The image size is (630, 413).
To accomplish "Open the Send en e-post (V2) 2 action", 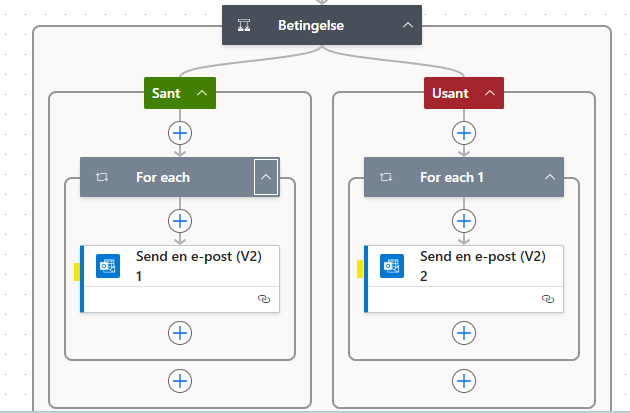I will coord(483,266).
